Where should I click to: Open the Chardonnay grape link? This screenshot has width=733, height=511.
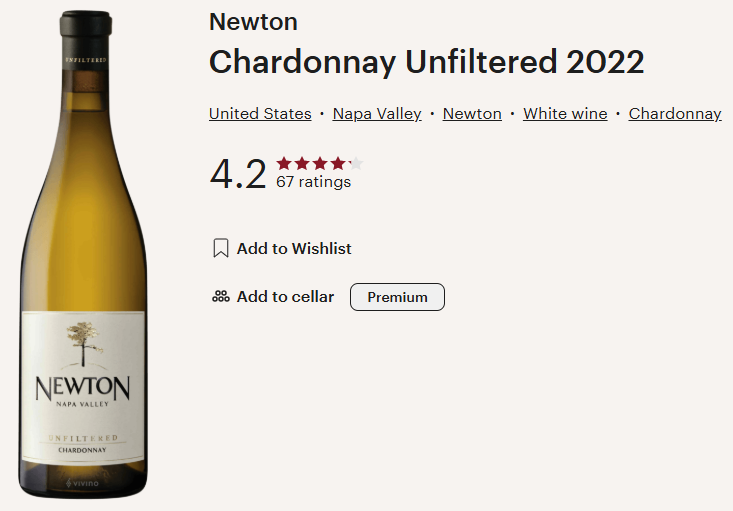pyautogui.click(x=675, y=114)
